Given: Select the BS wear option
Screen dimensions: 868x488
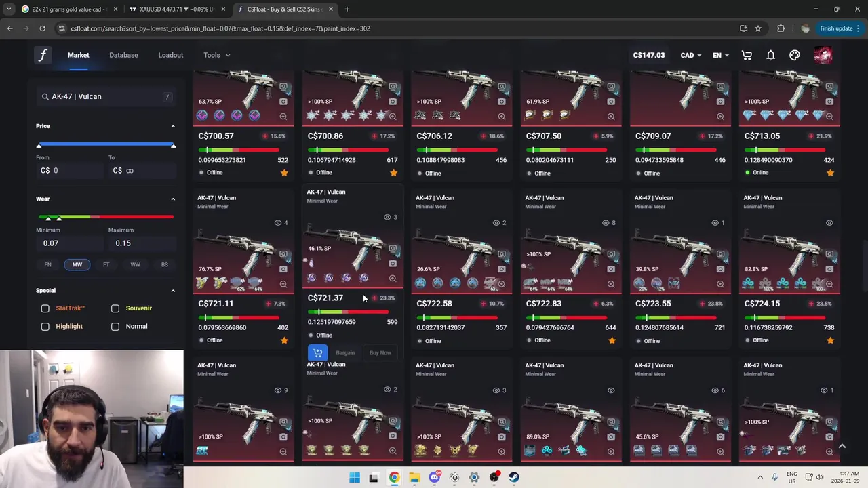Looking at the screenshot, I should pos(164,264).
